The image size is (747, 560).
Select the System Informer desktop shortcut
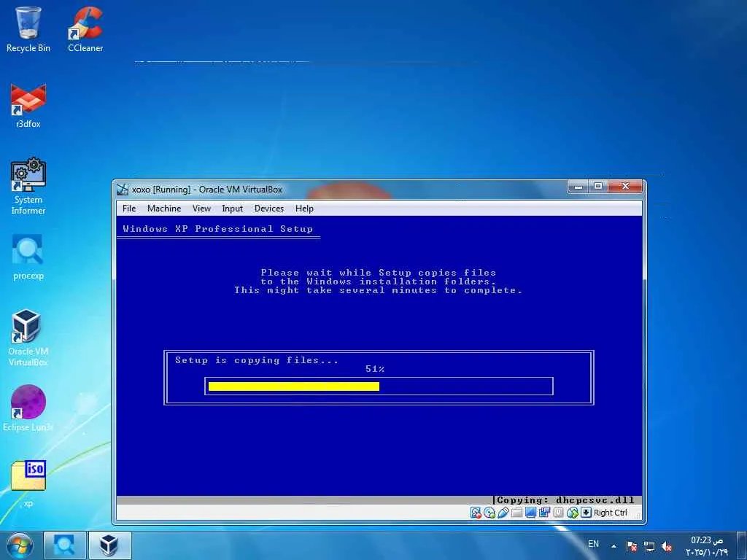[x=28, y=186]
